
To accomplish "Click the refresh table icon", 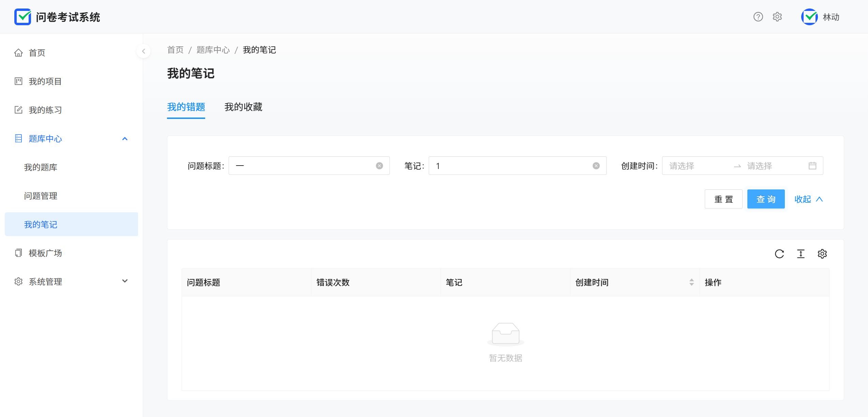I will pos(779,254).
